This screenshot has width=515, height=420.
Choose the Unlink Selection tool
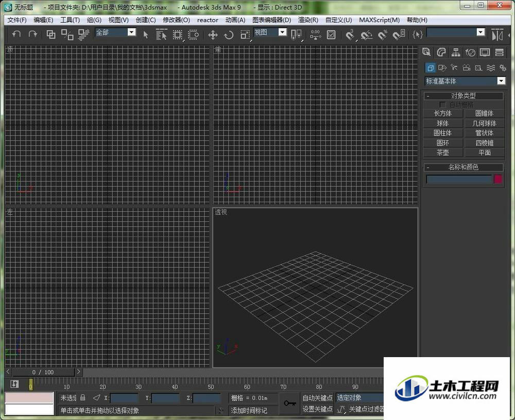pyautogui.click(x=67, y=34)
